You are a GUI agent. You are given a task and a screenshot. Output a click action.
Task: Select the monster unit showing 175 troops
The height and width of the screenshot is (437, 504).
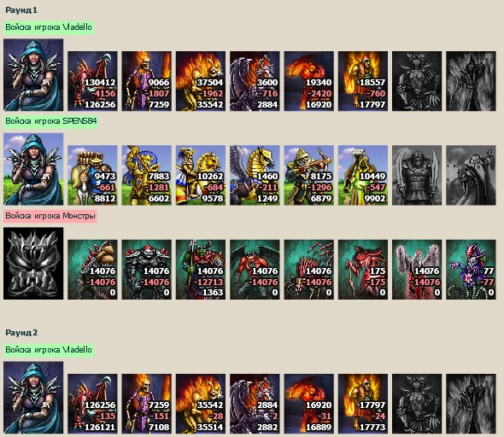(x=363, y=270)
